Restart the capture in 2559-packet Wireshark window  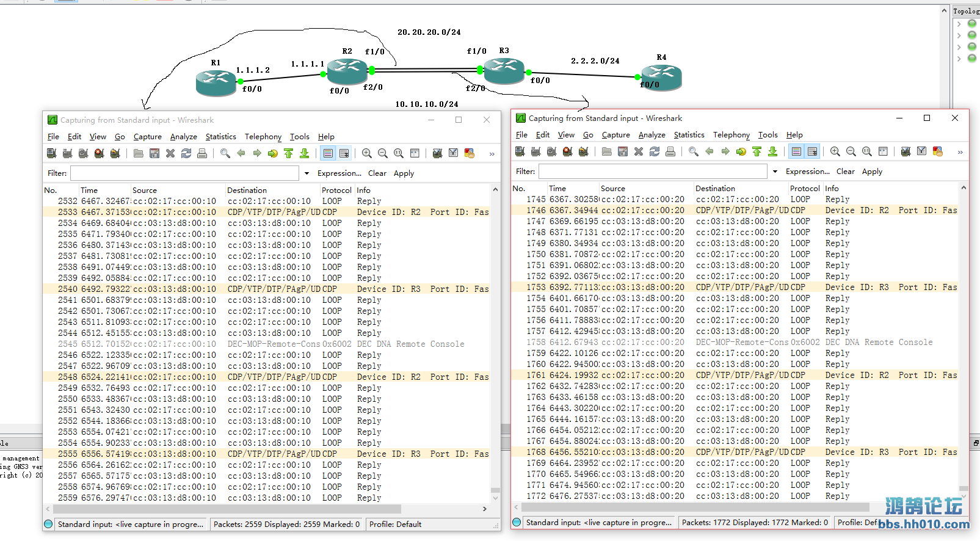point(115,153)
